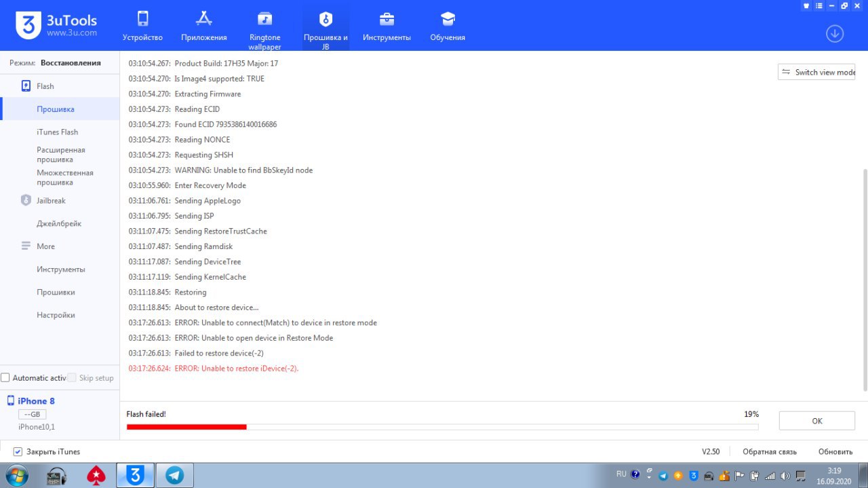The image size is (868, 488).
Task: Click the volume speaker tray icon
Action: tap(785, 476)
